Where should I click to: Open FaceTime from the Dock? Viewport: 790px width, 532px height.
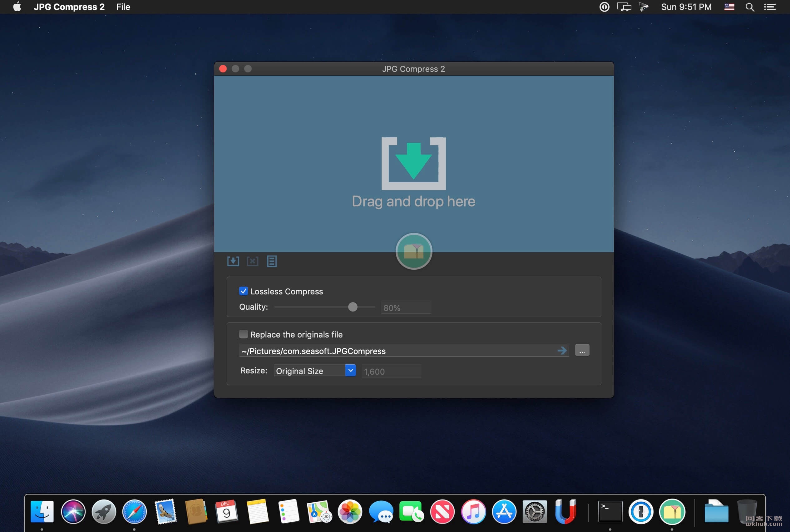click(x=411, y=511)
